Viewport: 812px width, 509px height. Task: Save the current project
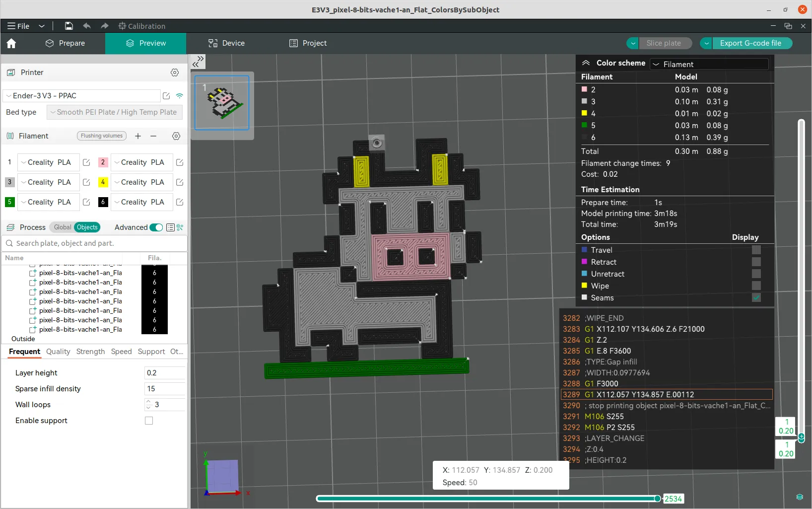[69, 26]
